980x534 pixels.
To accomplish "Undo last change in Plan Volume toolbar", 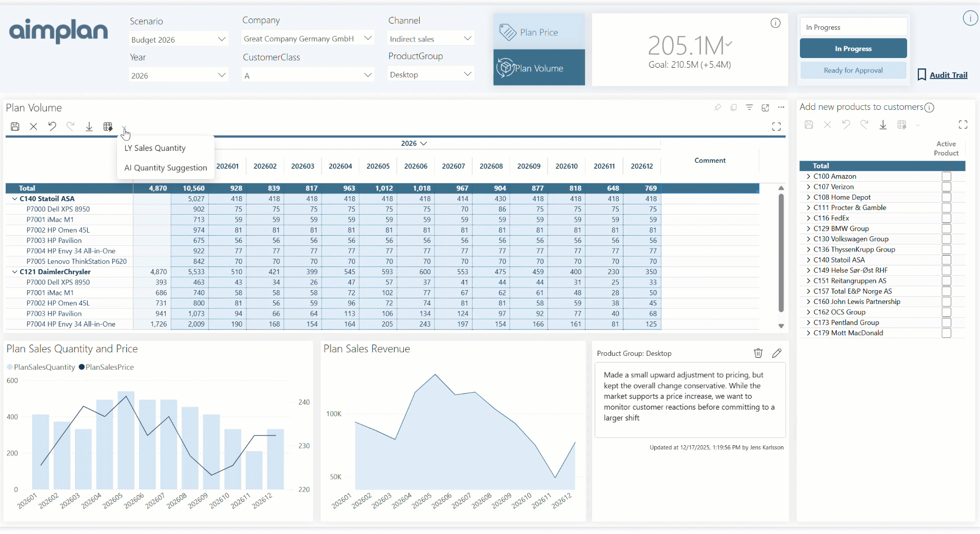I will 52,126.
